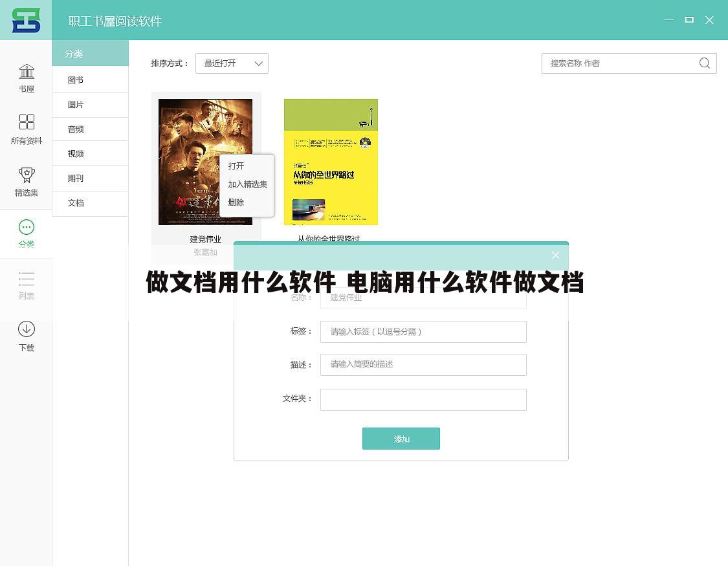The height and width of the screenshot is (566, 728).
Task: Click the 标签 tags input field
Action: tap(423, 332)
